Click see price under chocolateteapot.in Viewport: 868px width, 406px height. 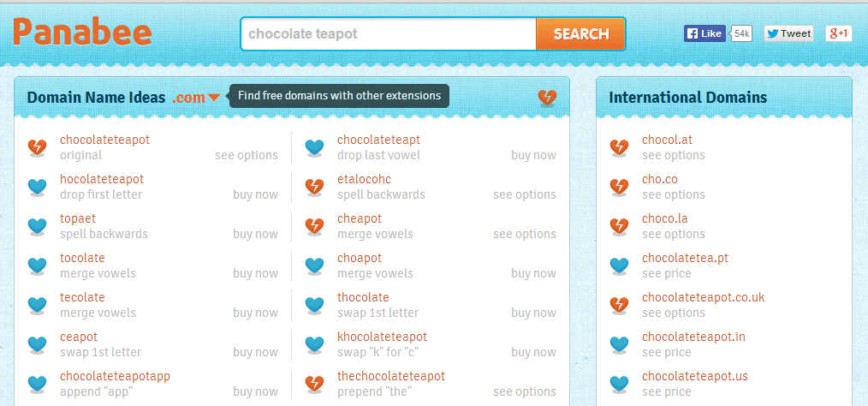tap(667, 352)
